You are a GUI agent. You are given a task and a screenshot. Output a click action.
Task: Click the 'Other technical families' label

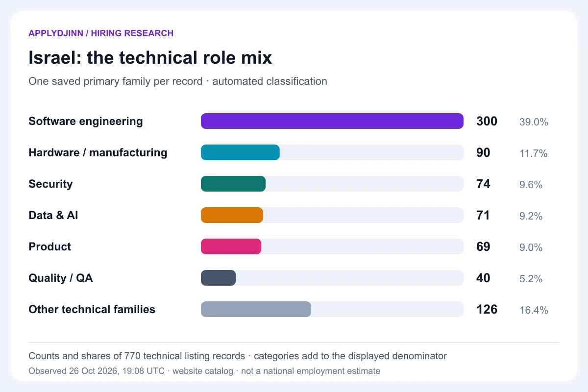click(x=92, y=309)
